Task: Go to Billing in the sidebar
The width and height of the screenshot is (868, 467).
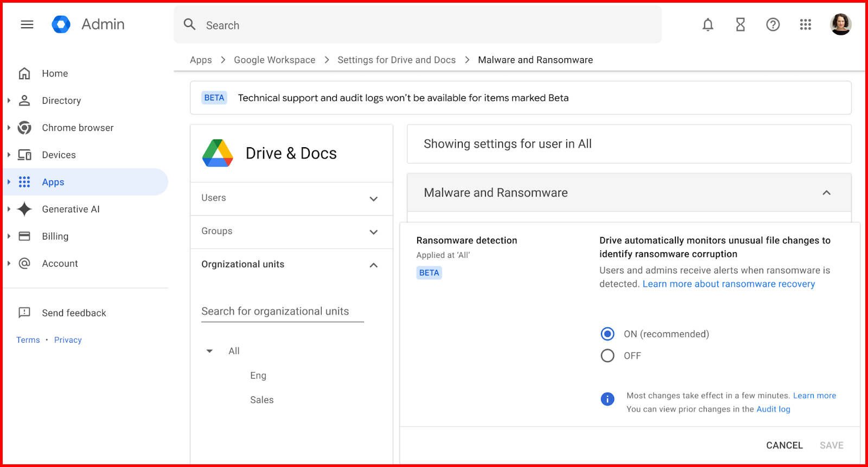Action: 55,236
